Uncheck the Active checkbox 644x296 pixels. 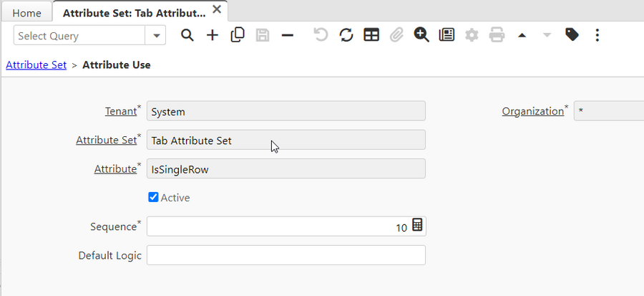click(153, 197)
